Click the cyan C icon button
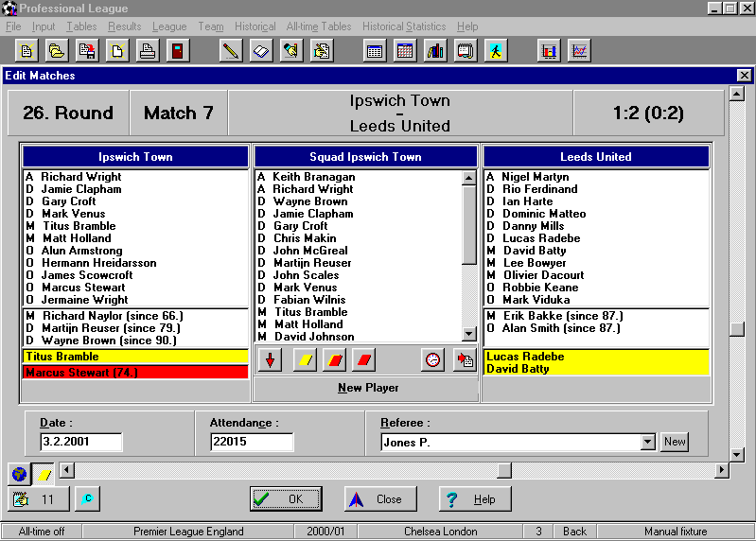The width and height of the screenshot is (756, 541). pyautogui.click(x=88, y=498)
